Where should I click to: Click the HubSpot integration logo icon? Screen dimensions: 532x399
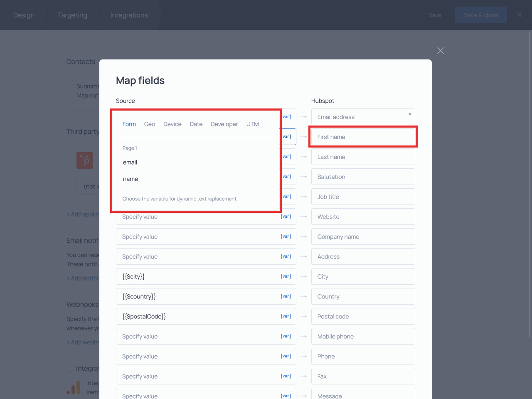[85, 160]
